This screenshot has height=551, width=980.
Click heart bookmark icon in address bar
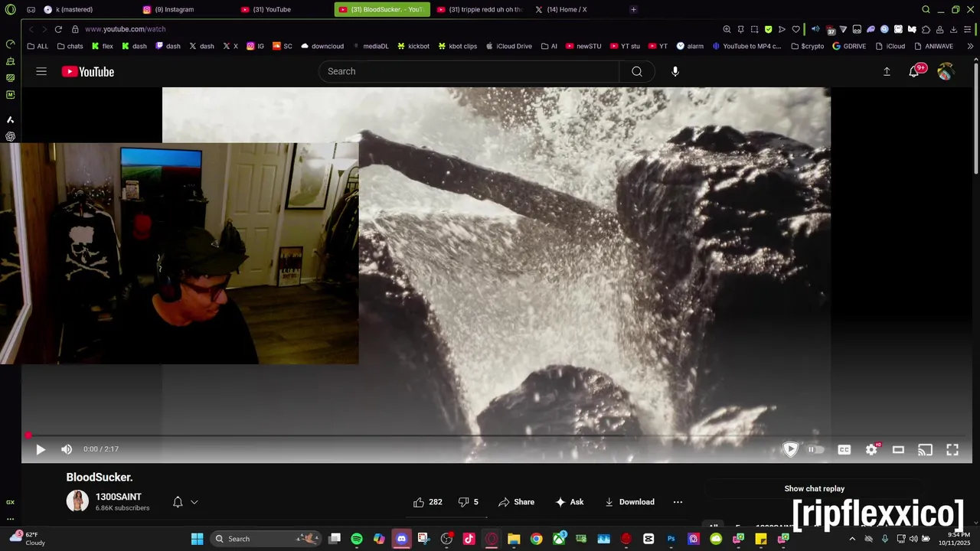click(796, 29)
